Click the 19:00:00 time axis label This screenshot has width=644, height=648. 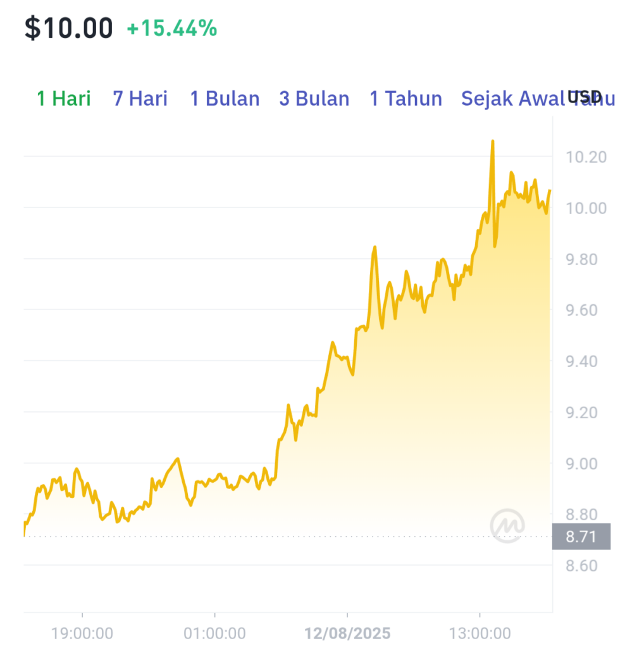tap(82, 633)
